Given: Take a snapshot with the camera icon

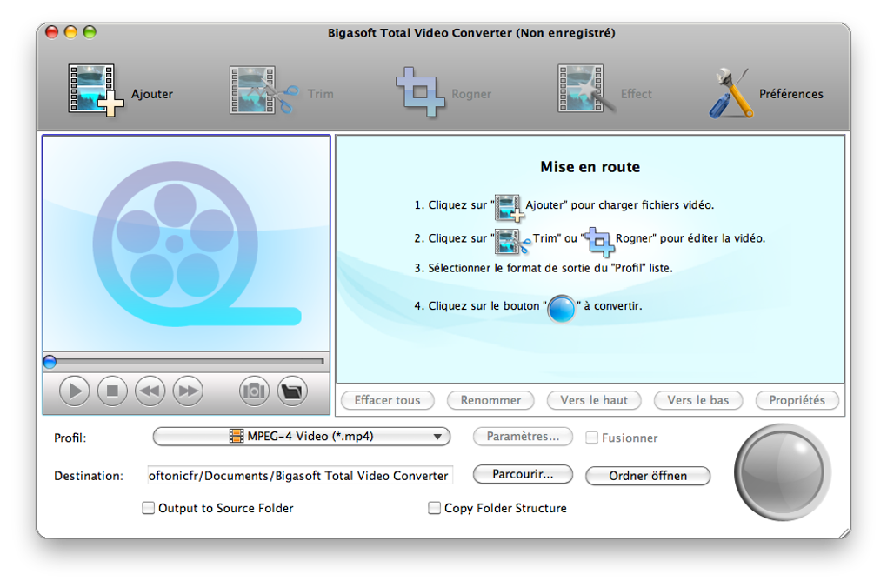Looking at the screenshot, I should [x=254, y=391].
